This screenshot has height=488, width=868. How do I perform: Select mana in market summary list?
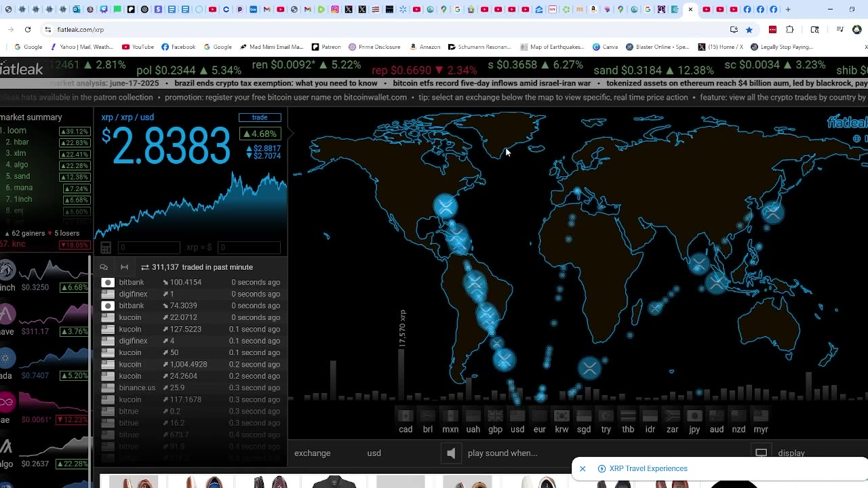(x=46, y=188)
